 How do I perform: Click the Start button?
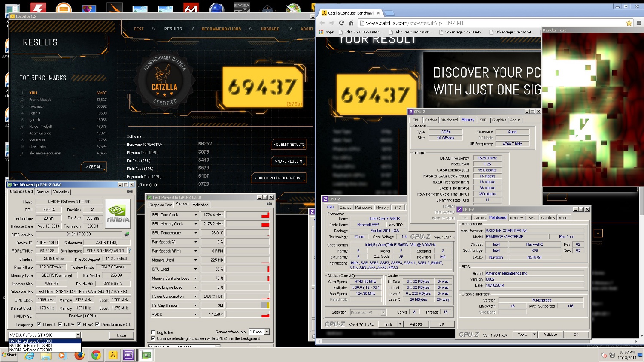[9, 355]
